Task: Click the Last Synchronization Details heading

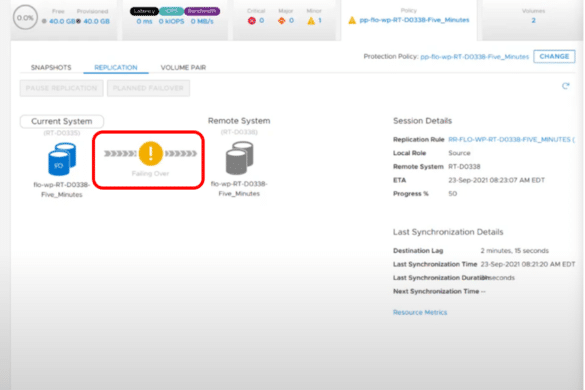Action: click(448, 232)
